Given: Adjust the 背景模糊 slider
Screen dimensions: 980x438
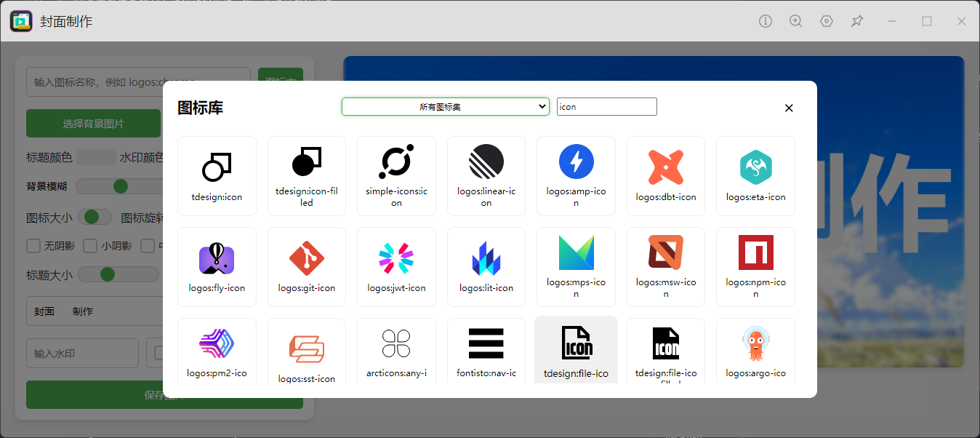Looking at the screenshot, I should [120, 186].
